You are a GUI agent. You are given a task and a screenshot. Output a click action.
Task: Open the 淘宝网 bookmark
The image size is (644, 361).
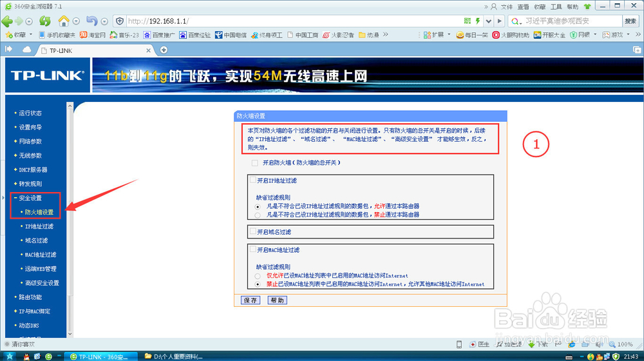coord(93,35)
